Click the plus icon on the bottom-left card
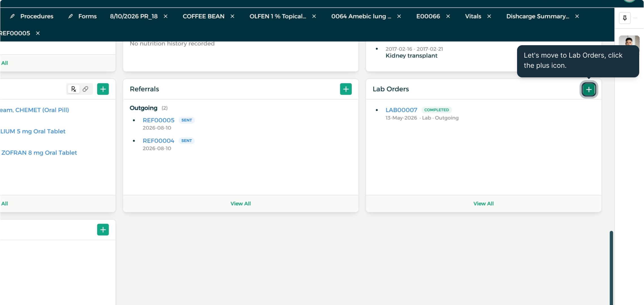 point(103,230)
